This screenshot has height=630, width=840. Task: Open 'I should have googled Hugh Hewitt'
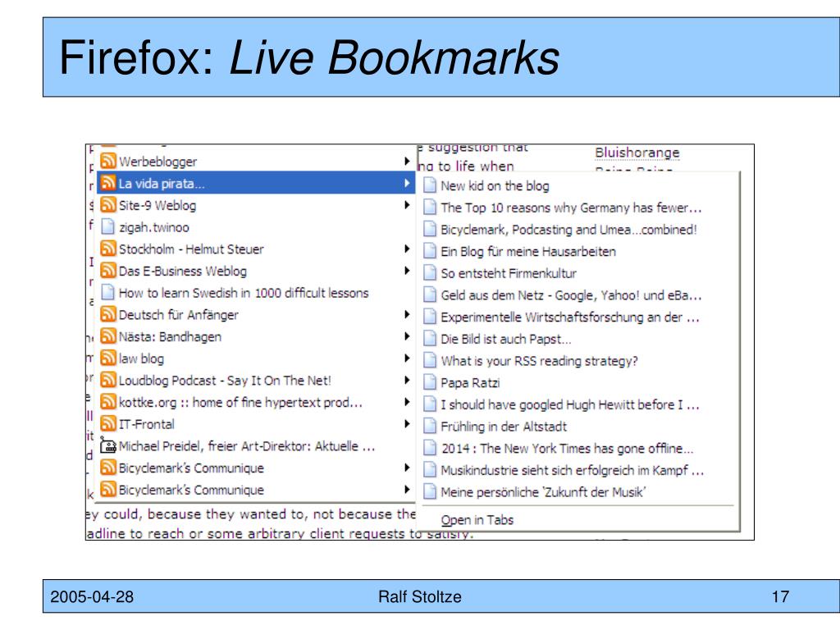569,404
